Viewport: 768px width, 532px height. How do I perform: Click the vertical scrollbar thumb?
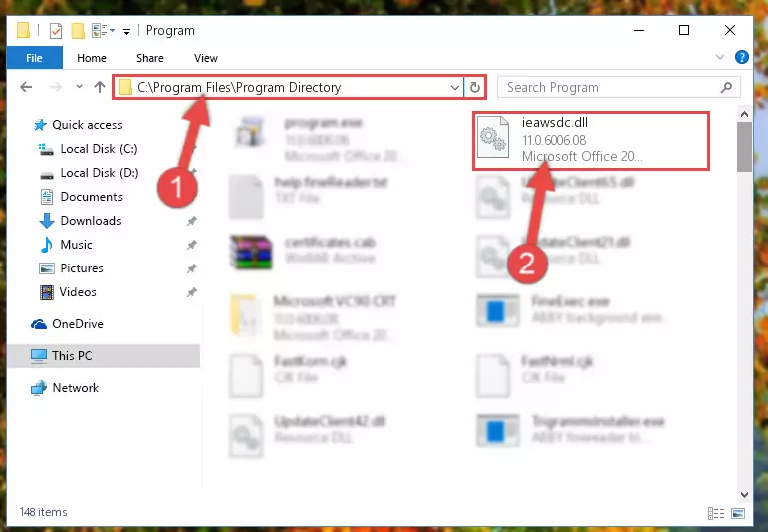[x=744, y=147]
